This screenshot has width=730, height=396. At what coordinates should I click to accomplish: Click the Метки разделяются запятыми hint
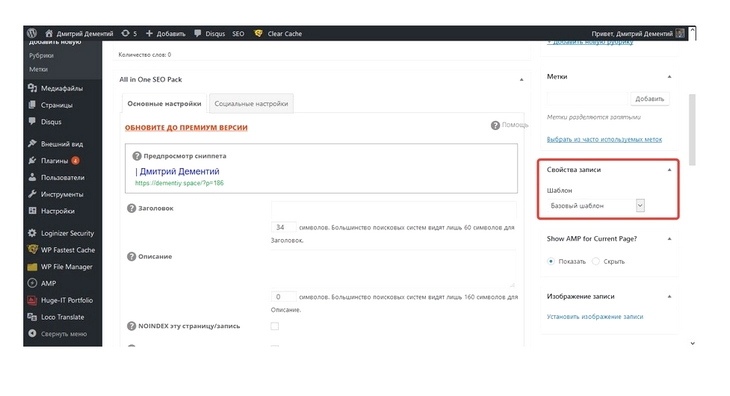point(594,117)
